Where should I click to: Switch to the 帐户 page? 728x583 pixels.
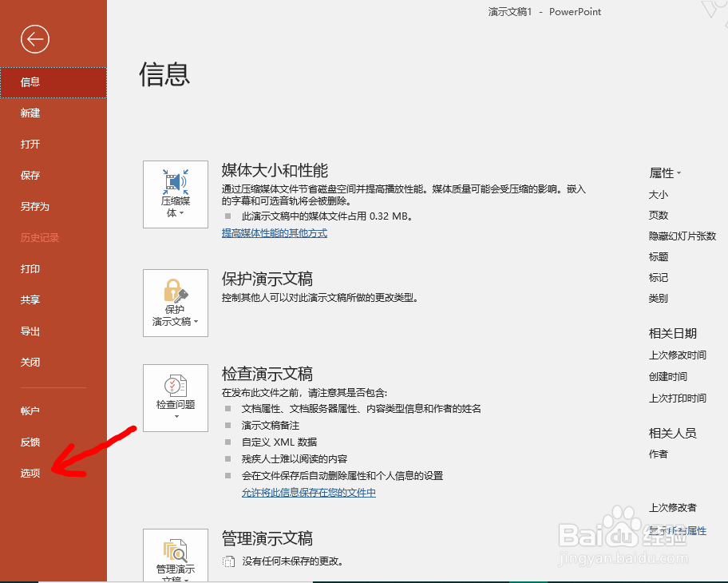coord(30,410)
